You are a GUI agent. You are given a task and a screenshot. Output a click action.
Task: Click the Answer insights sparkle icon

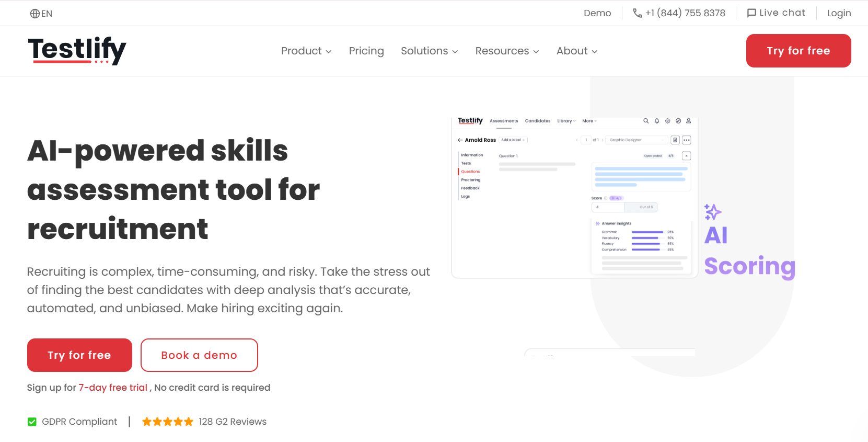(x=598, y=223)
